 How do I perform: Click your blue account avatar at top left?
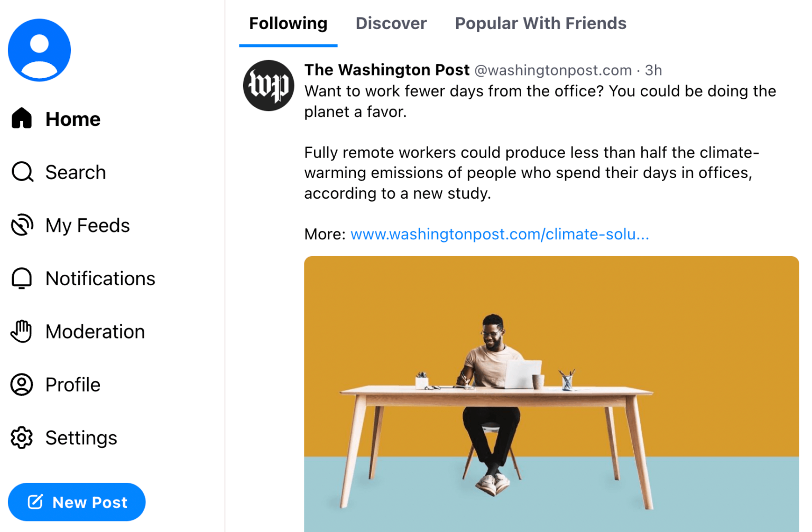click(x=39, y=49)
